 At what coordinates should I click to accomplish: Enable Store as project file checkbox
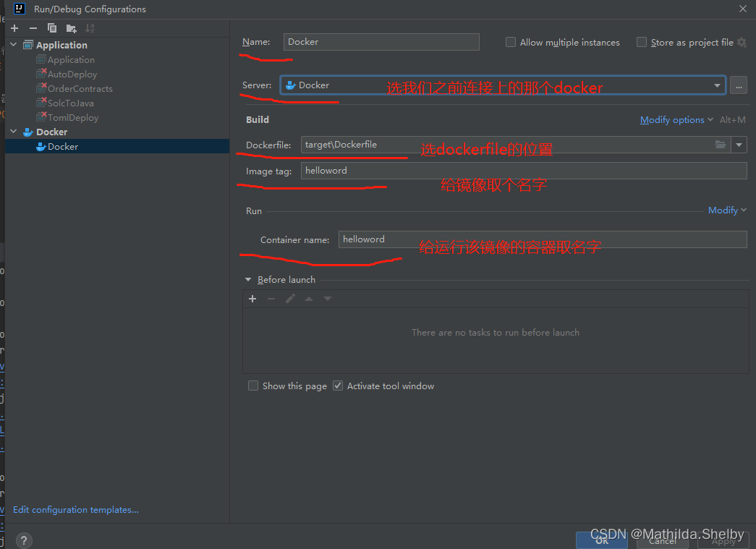coord(642,42)
